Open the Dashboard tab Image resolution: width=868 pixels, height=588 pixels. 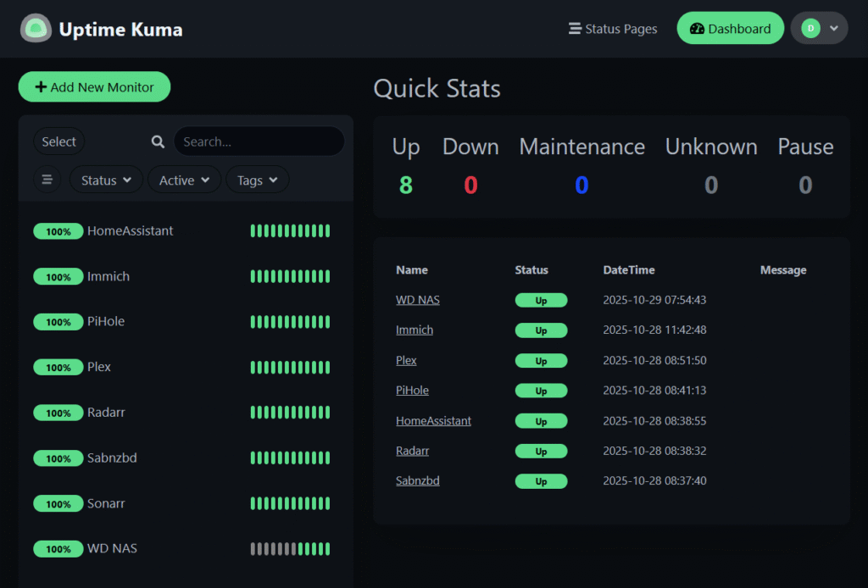(x=730, y=28)
